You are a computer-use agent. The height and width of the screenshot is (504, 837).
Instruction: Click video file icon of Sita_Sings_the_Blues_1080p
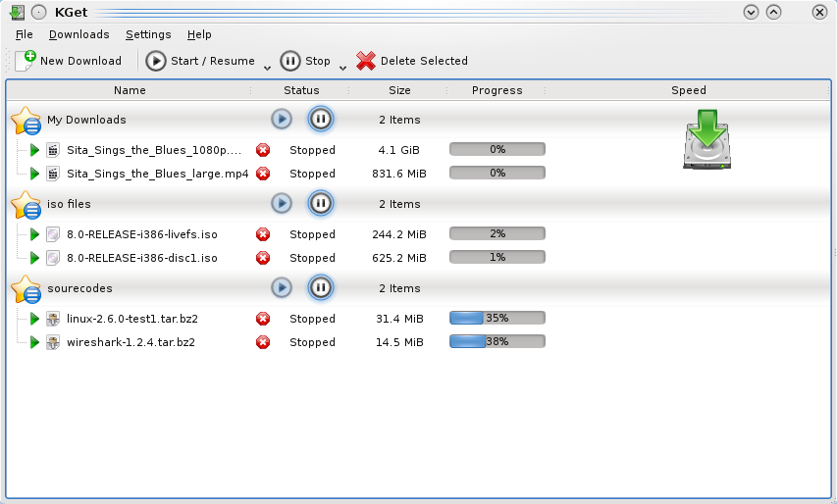[x=53, y=150]
